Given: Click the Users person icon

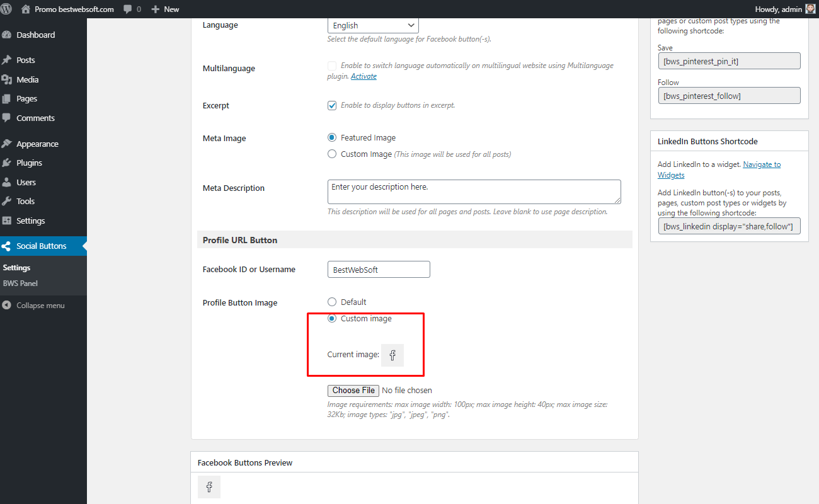Looking at the screenshot, I should tap(7, 182).
